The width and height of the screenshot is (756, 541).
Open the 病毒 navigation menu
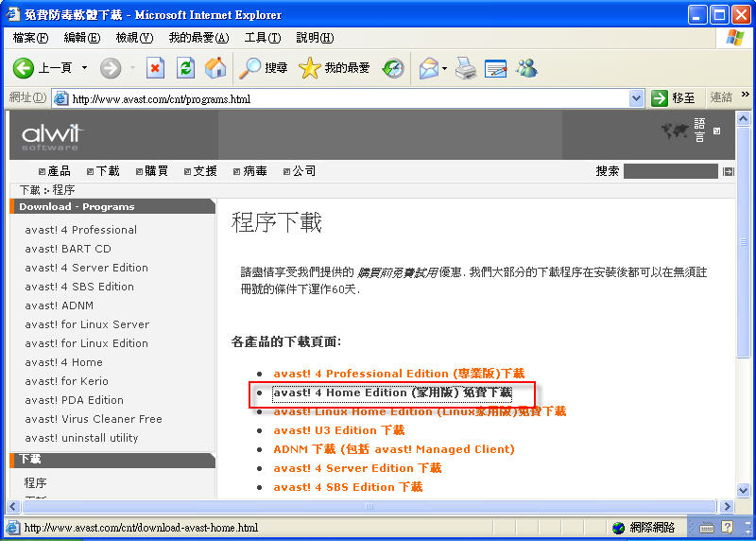pos(250,171)
